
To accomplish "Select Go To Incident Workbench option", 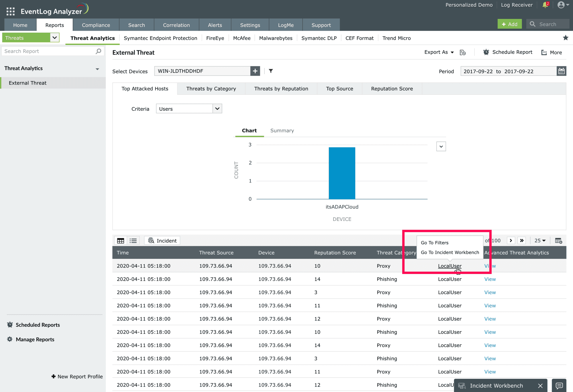I will [x=450, y=252].
